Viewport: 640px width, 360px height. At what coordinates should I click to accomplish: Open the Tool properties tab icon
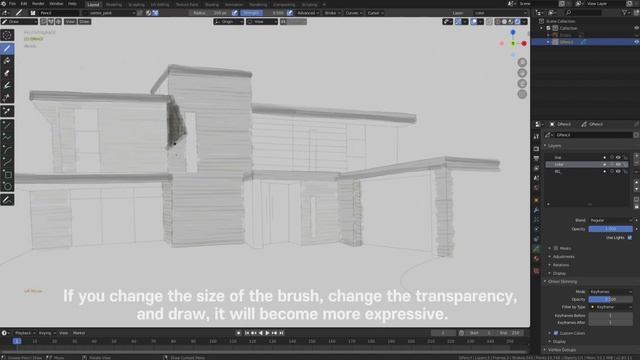tap(536, 137)
